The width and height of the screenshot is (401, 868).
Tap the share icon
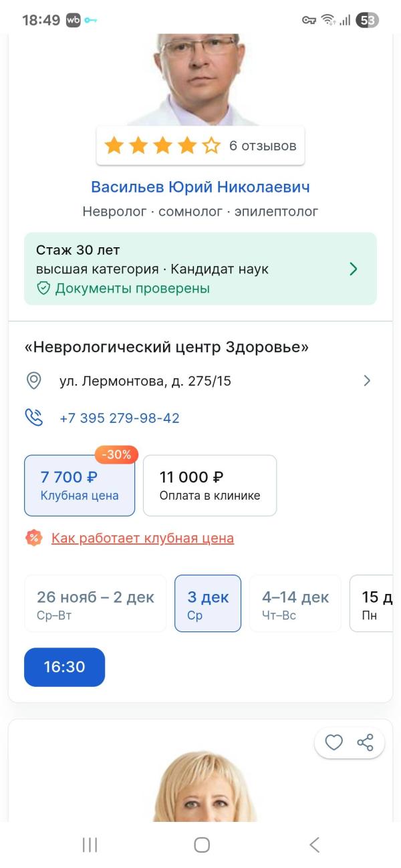point(365,742)
